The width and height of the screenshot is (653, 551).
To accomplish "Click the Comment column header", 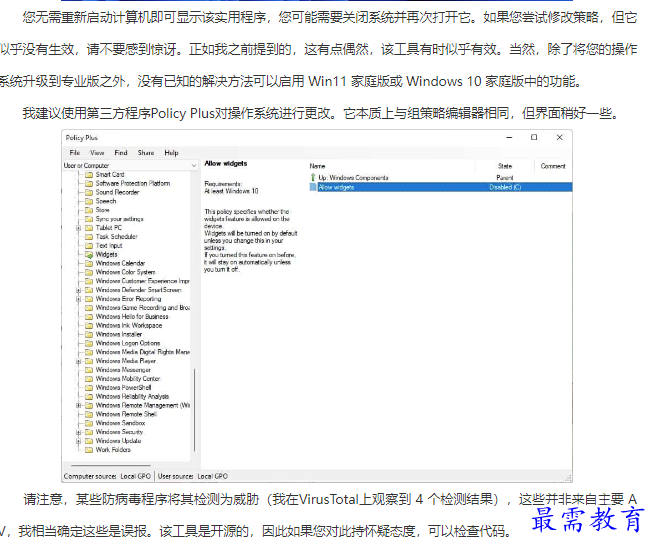I will click(553, 166).
